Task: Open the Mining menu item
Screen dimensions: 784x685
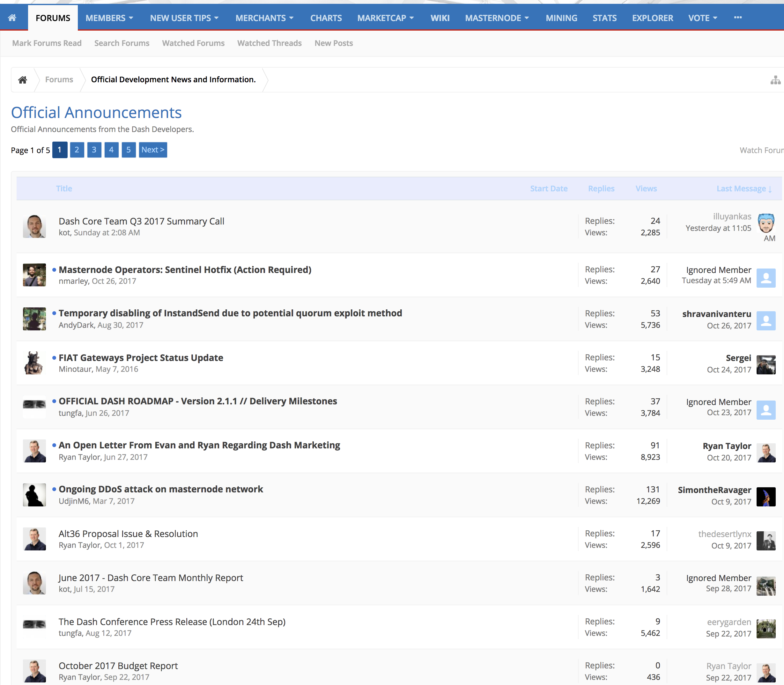Action: [x=561, y=18]
